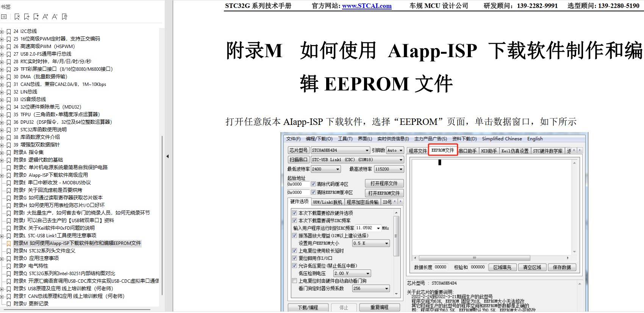Click bookmark icon beside 24 I2C总线
This screenshot has height=313, width=644.
point(9,31)
